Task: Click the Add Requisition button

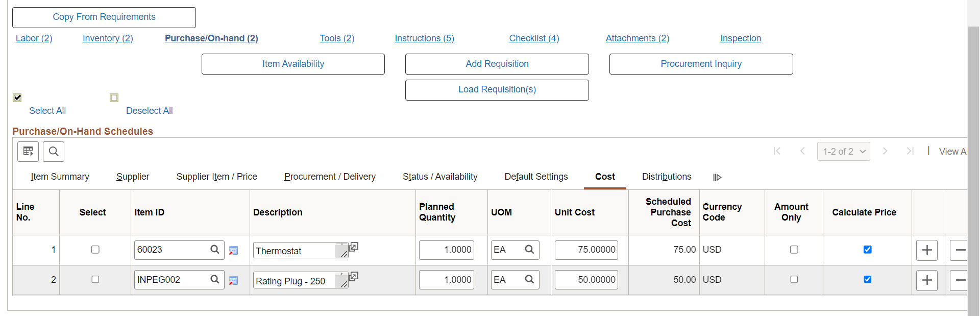Action: point(497,64)
